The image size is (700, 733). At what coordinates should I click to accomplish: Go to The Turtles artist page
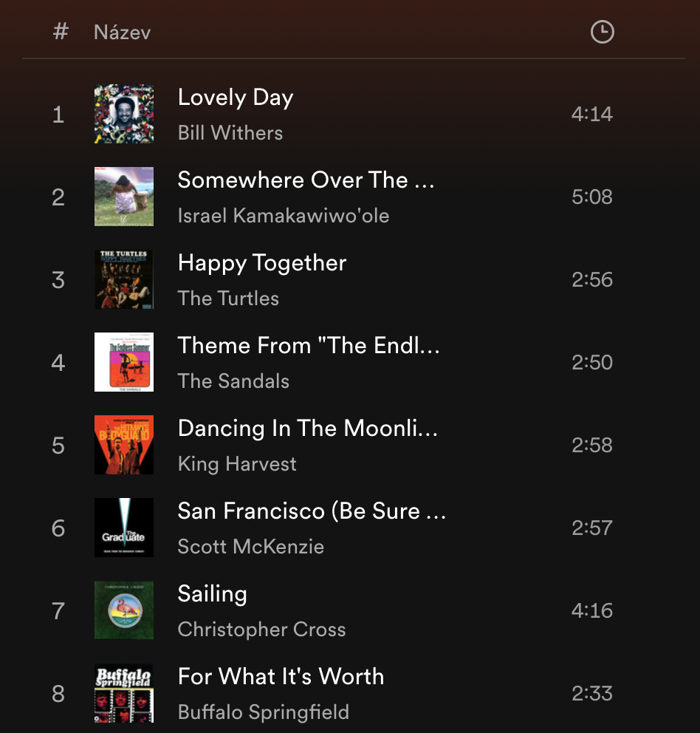228,299
